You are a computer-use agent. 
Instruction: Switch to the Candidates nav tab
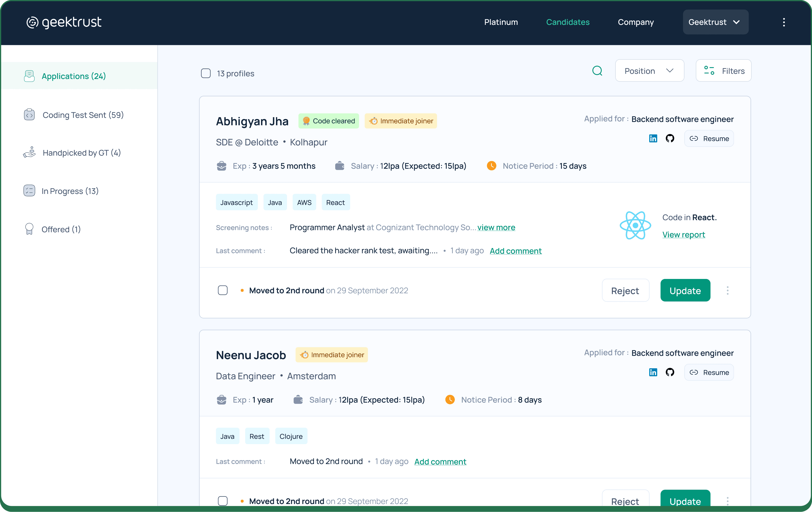[568, 22]
